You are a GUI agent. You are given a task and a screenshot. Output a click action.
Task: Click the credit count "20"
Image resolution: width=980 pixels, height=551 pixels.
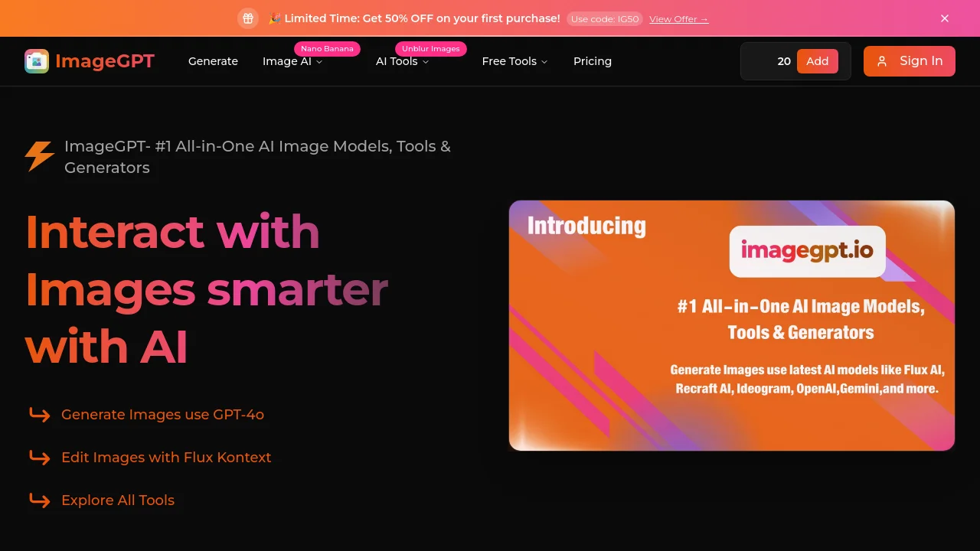click(784, 61)
